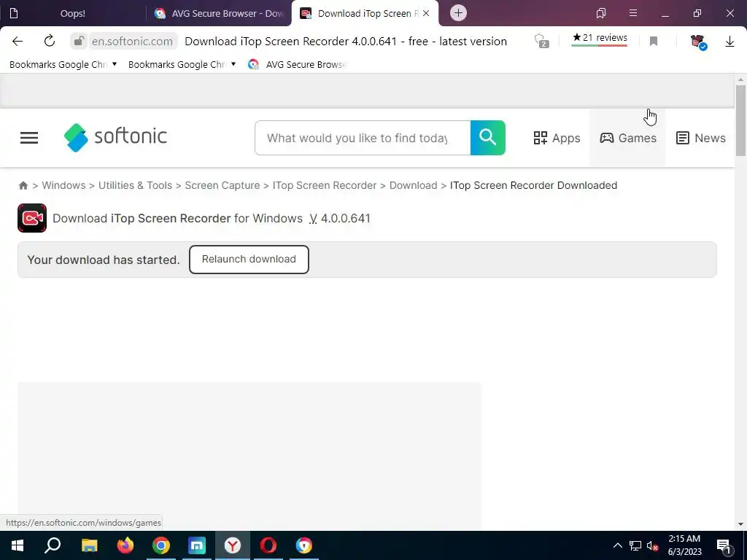
Task: Expand first Bookmarks Google Chrome folder
Action: coord(63,64)
